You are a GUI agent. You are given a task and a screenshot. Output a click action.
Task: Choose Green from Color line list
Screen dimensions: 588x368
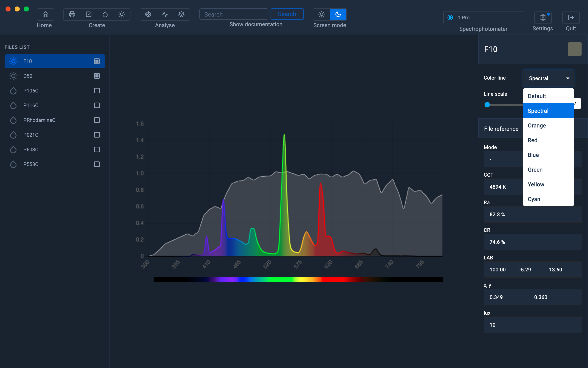tap(548, 170)
